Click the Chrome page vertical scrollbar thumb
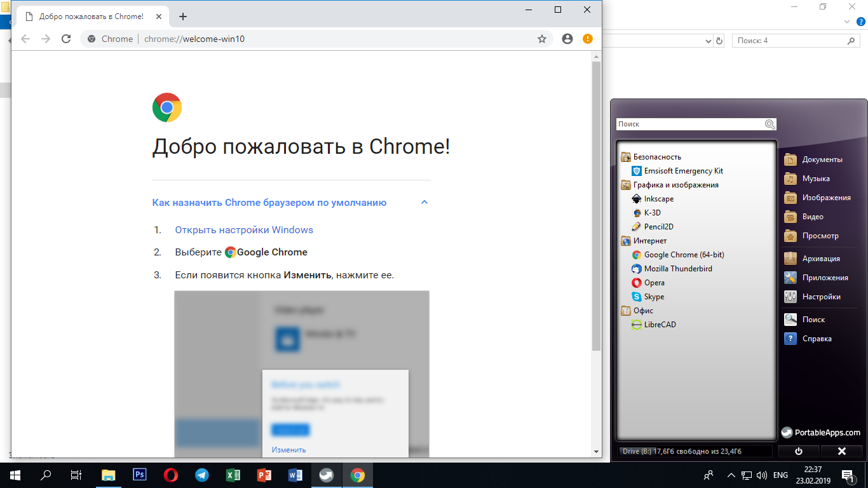Screen dimensions: 868x488 pyautogui.click(x=596, y=207)
